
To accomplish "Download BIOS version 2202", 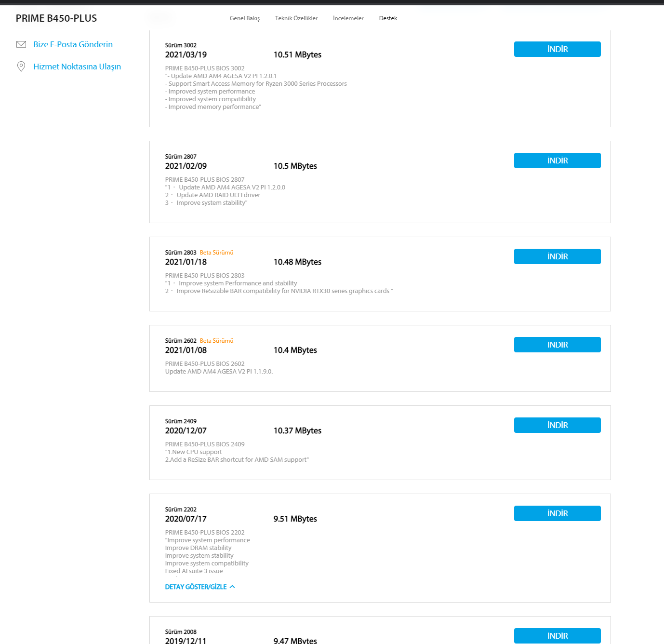I will (557, 513).
